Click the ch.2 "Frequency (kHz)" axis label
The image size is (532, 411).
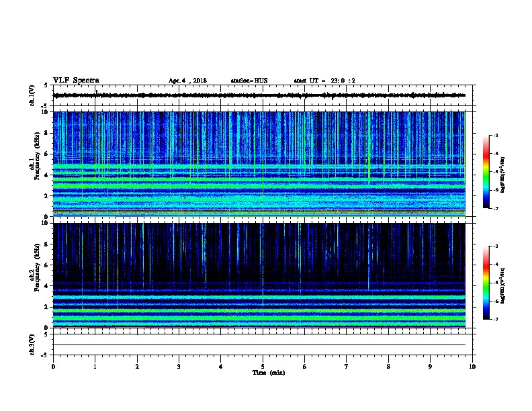pyautogui.click(x=37, y=267)
